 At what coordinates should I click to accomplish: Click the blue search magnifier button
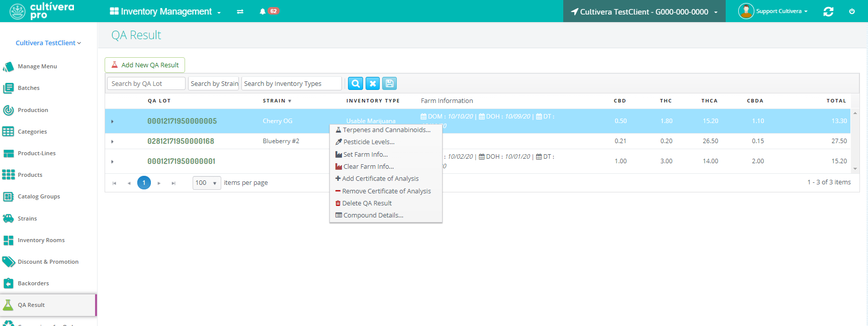click(x=356, y=83)
